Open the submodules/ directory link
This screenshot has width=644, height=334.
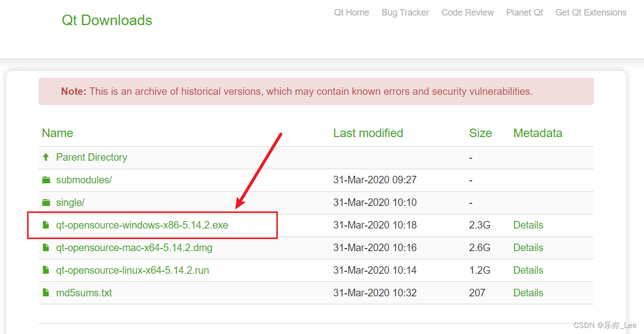(84, 180)
